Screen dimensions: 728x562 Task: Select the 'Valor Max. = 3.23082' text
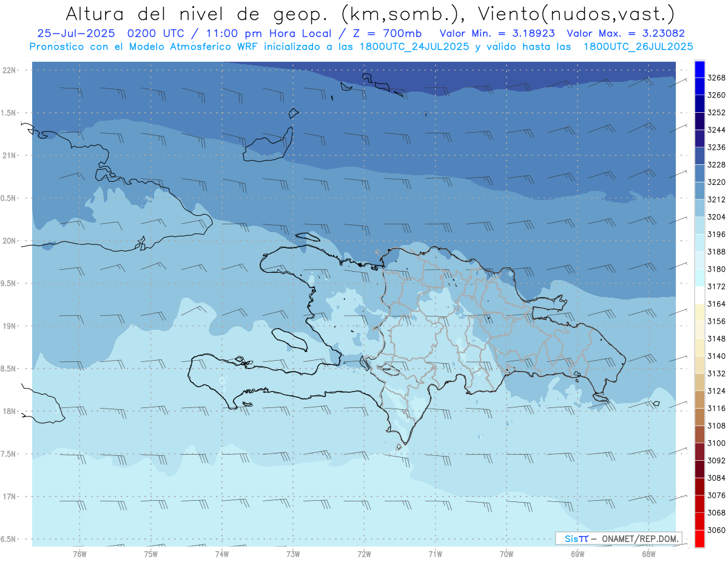tap(626, 34)
